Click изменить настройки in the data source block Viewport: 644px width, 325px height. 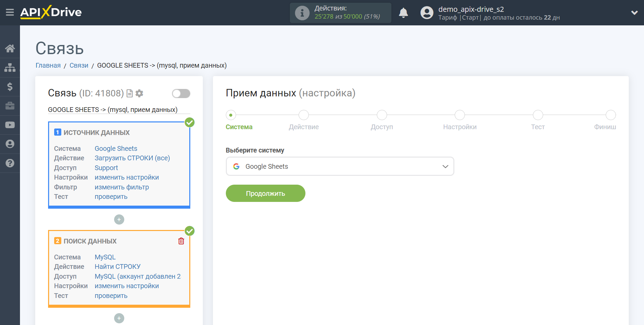click(127, 177)
